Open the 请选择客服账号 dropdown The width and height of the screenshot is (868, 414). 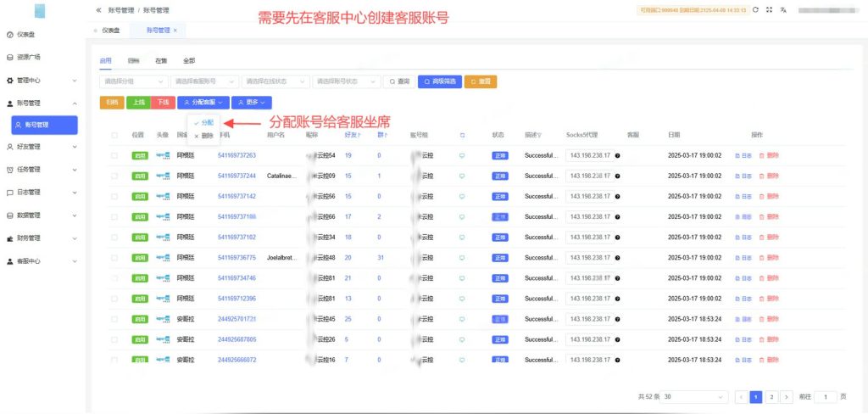click(205, 81)
